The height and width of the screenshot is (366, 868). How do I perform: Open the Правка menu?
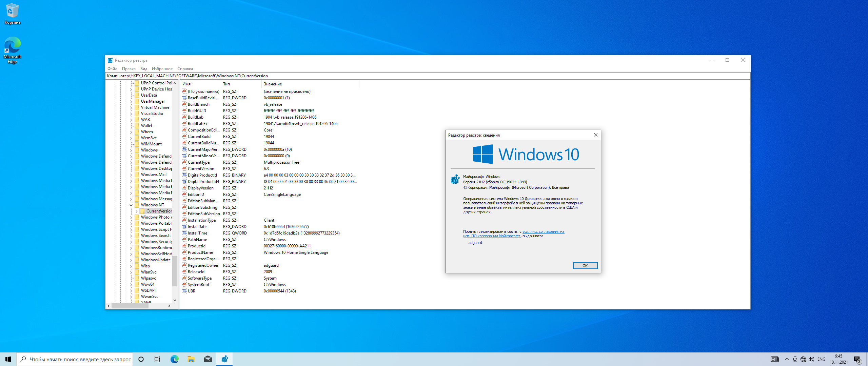pyautogui.click(x=129, y=69)
